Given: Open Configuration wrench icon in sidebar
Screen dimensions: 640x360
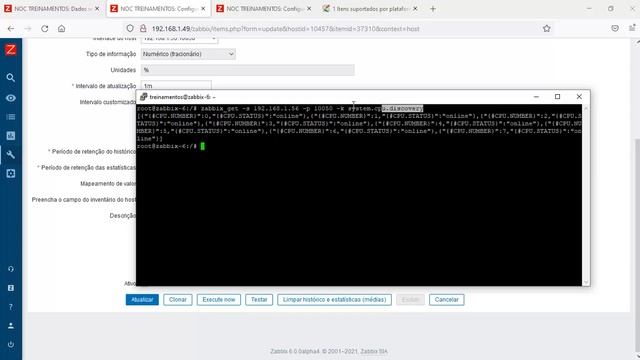Looking at the screenshot, I should (x=11, y=155).
